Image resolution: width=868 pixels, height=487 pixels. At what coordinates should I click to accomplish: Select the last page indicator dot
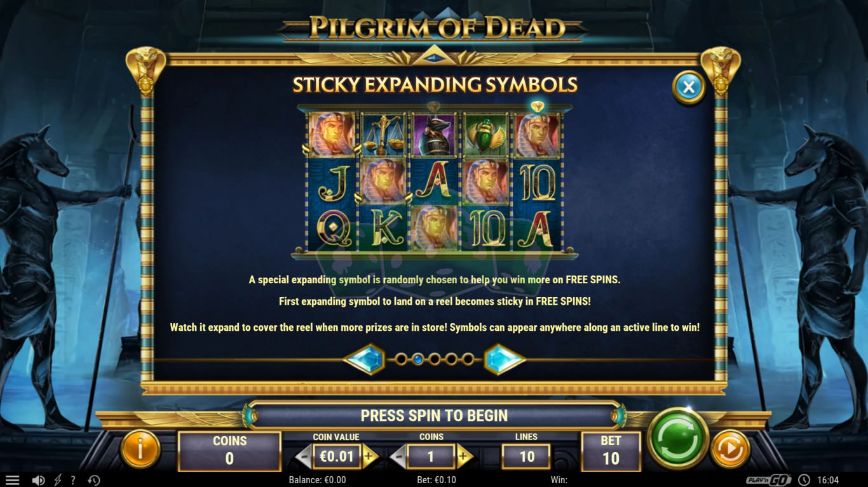click(468, 359)
